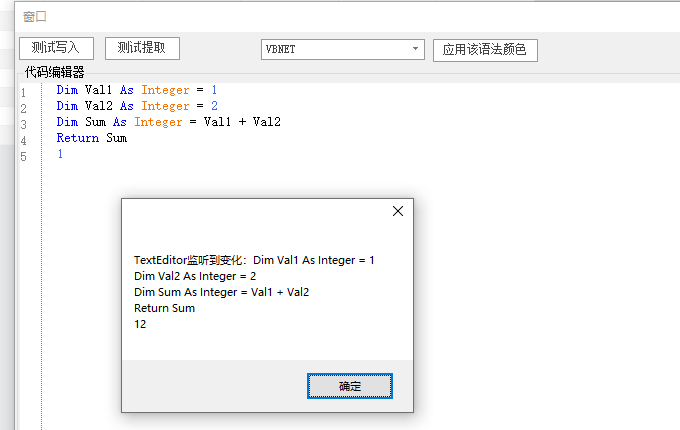Viewport: 680px width, 430px height.
Task: Click the orange Integer keyword on line 2
Action: 165,106
